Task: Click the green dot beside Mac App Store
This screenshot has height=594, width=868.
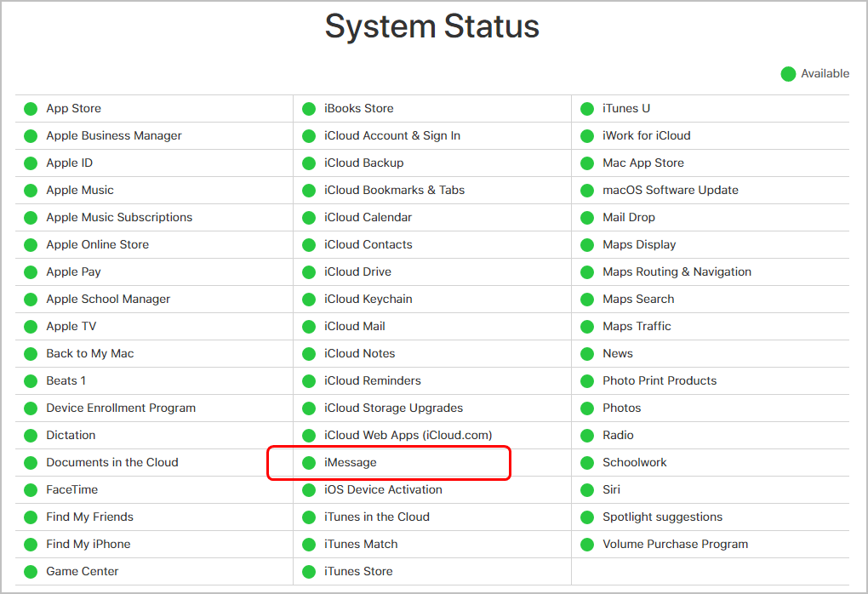Action: [587, 163]
